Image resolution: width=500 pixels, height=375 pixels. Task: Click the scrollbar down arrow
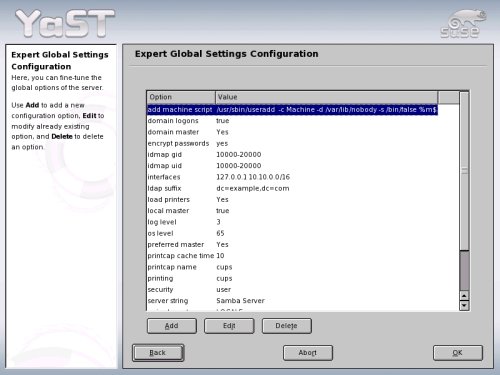(464, 305)
